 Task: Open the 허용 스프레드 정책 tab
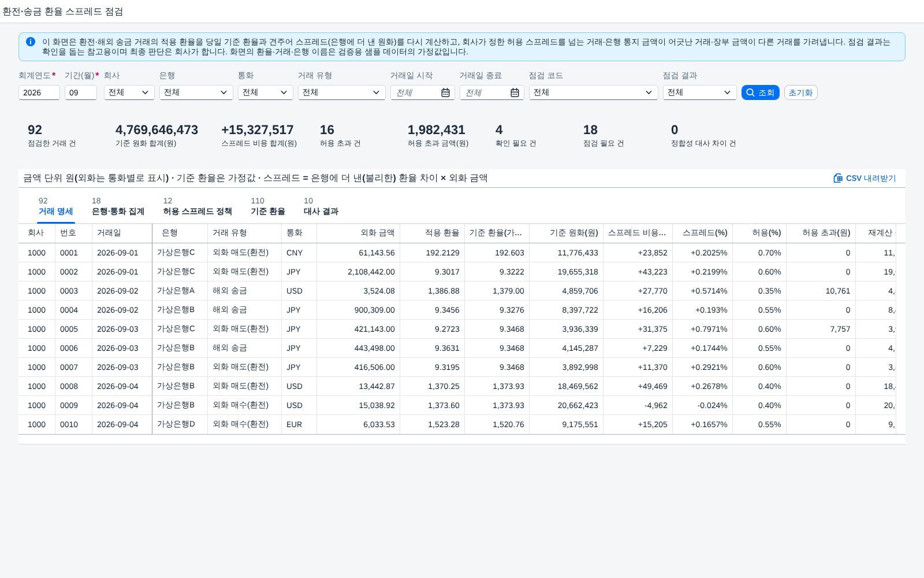(x=198, y=206)
